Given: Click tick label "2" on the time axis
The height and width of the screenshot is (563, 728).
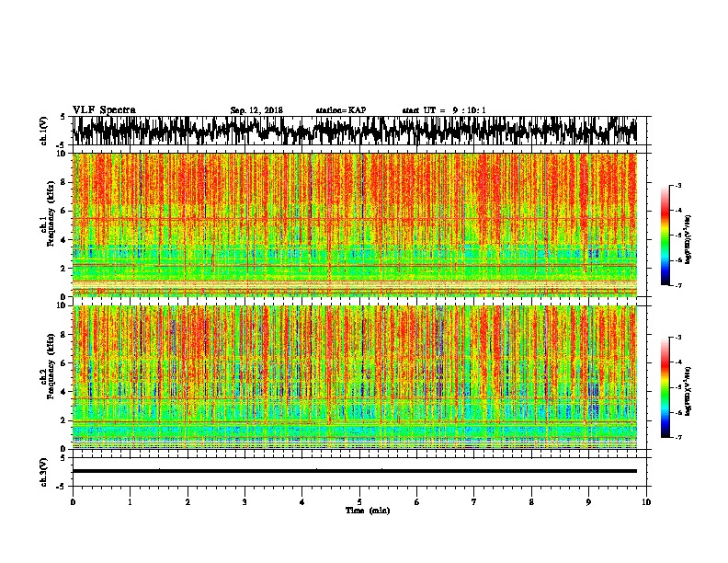Looking at the screenshot, I should [188, 502].
